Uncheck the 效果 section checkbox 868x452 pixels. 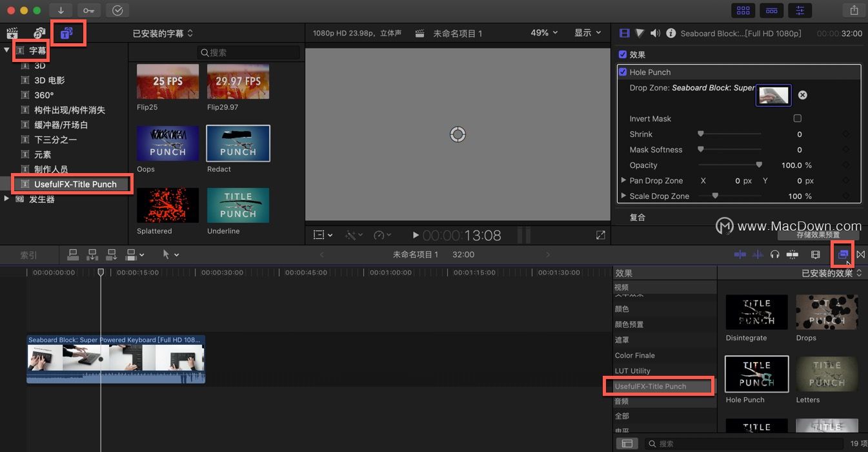(623, 55)
